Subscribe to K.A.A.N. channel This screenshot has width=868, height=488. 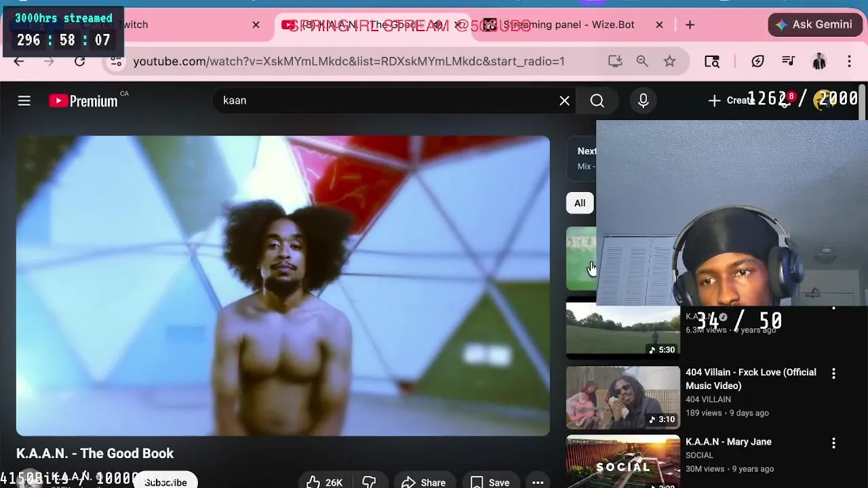point(165,482)
